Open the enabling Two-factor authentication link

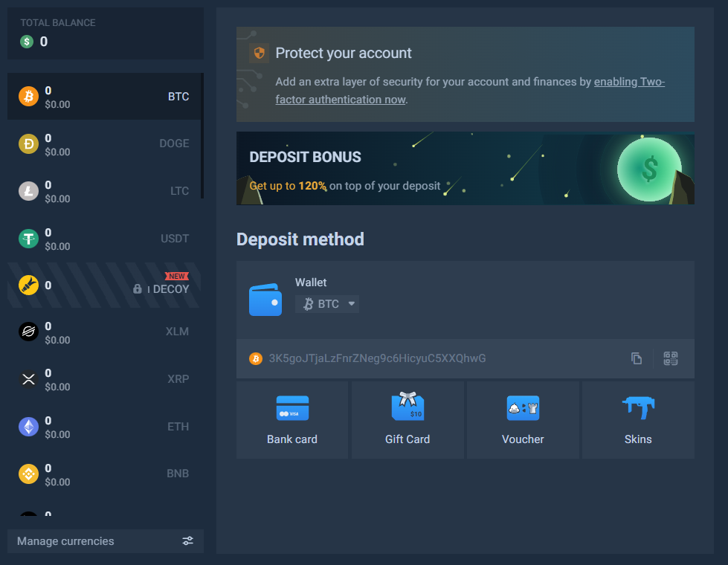point(629,83)
